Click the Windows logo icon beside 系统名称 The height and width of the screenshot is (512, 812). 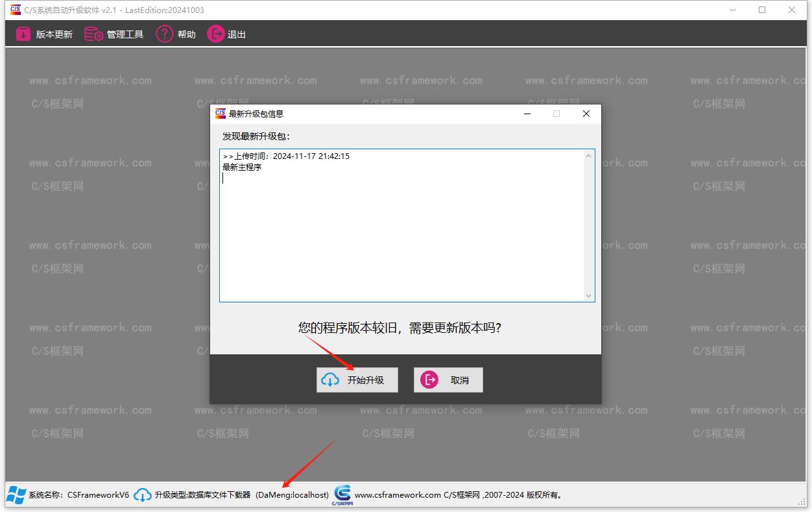click(x=16, y=495)
